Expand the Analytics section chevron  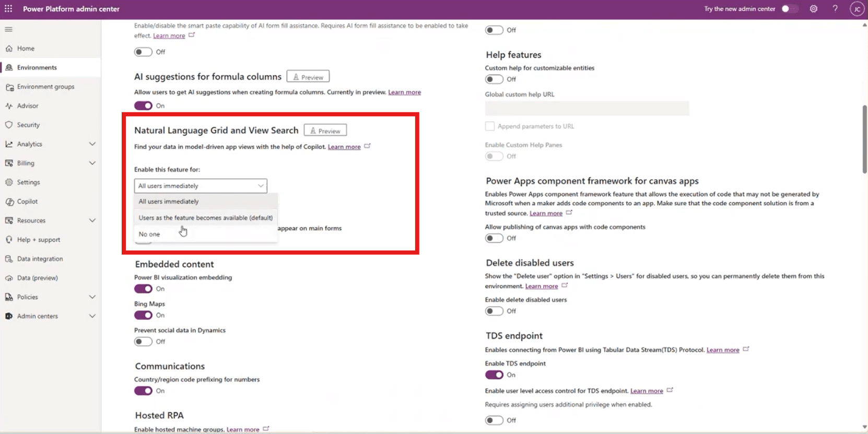point(92,144)
